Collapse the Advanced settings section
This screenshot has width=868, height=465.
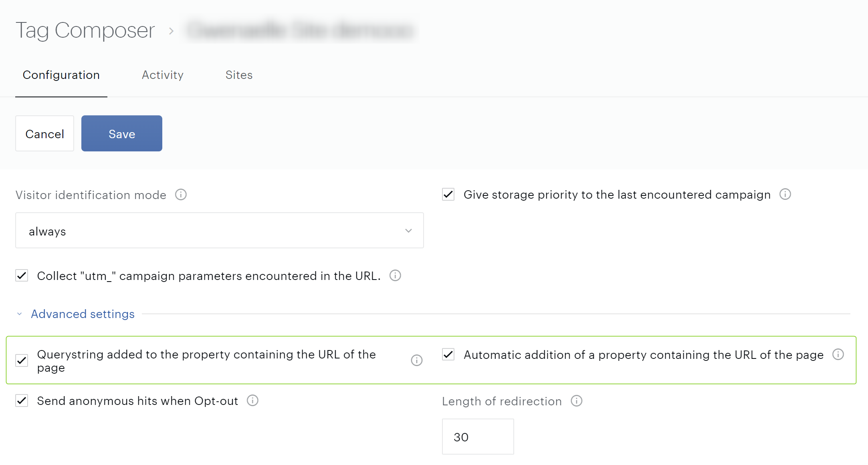82,314
